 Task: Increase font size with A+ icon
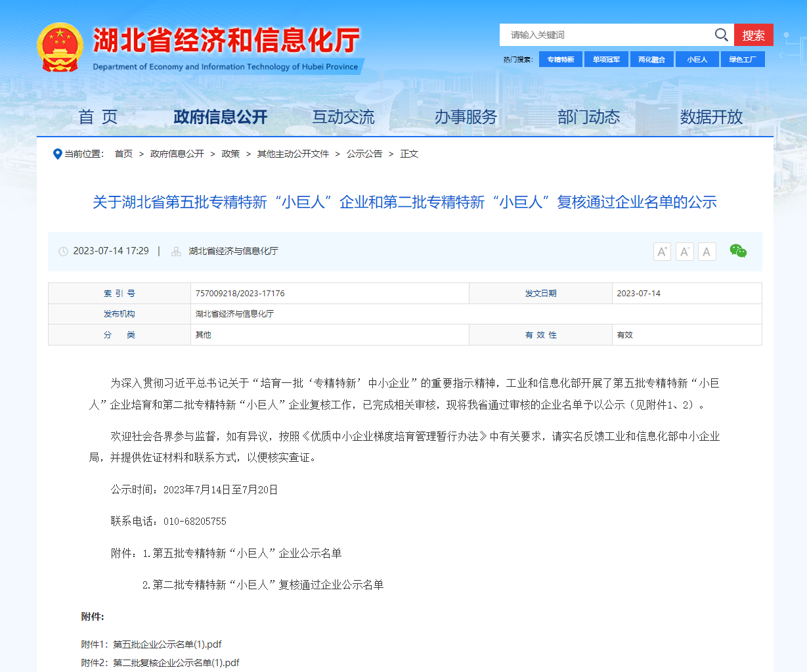pos(662,252)
